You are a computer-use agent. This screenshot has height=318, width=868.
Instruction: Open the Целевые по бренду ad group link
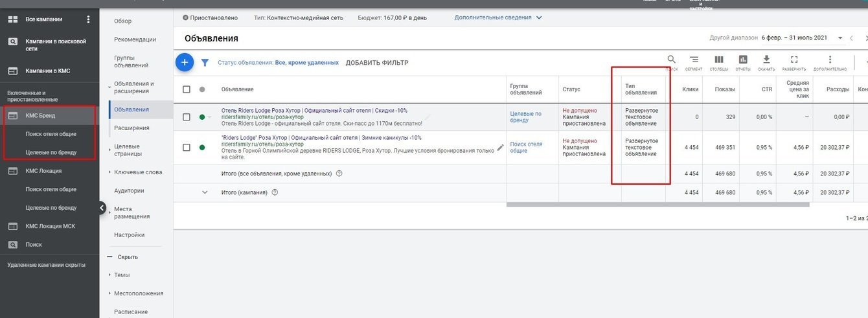tap(525, 117)
